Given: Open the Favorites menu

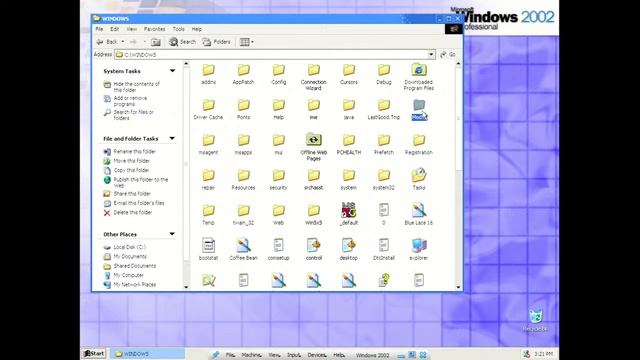Looking at the screenshot, I should 154,29.
